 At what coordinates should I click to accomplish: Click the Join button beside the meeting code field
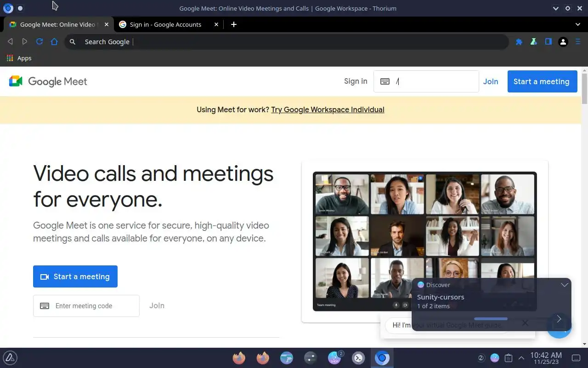[157, 305]
